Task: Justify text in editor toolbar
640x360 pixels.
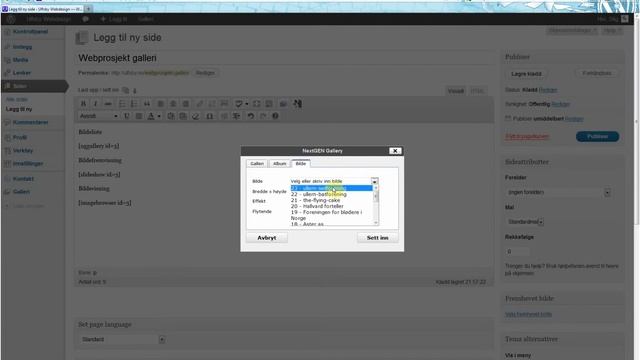Action: pos(139,116)
